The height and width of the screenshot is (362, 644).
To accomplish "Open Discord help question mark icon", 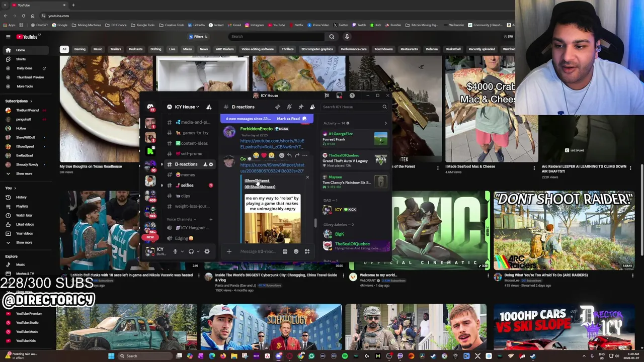I will (352, 96).
